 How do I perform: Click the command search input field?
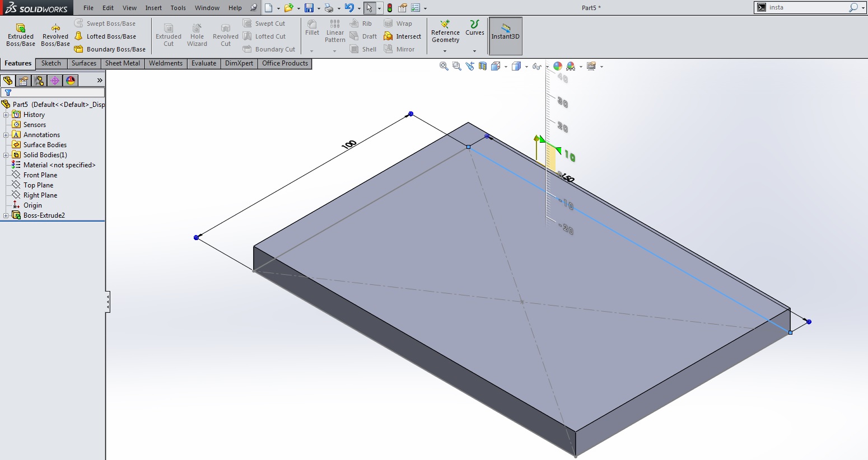click(x=808, y=7)
